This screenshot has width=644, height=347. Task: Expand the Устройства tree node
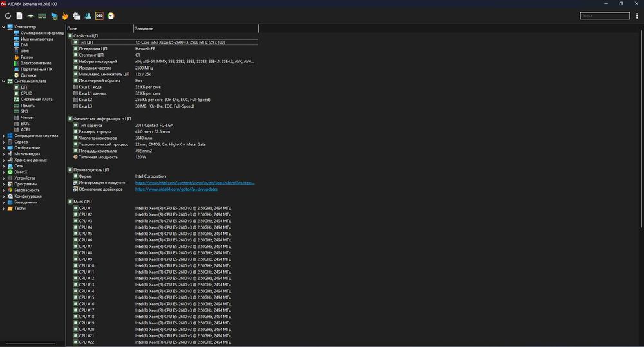tap(4, 178)
